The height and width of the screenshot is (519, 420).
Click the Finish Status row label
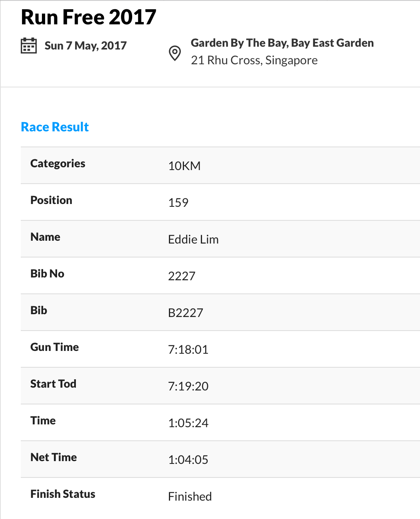63,494
